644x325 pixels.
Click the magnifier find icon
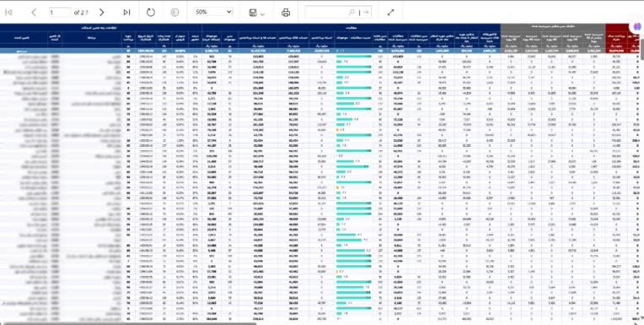(352, 13)
